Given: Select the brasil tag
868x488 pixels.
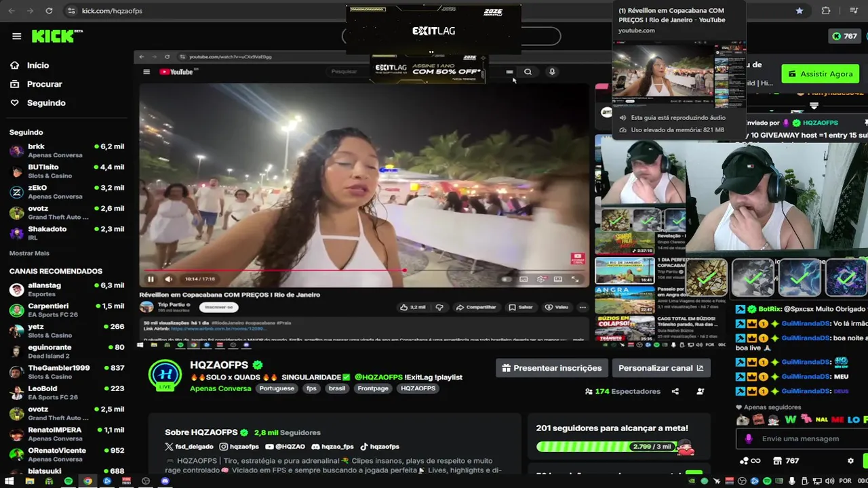Looking at the screenshot, I should [337, 388].
